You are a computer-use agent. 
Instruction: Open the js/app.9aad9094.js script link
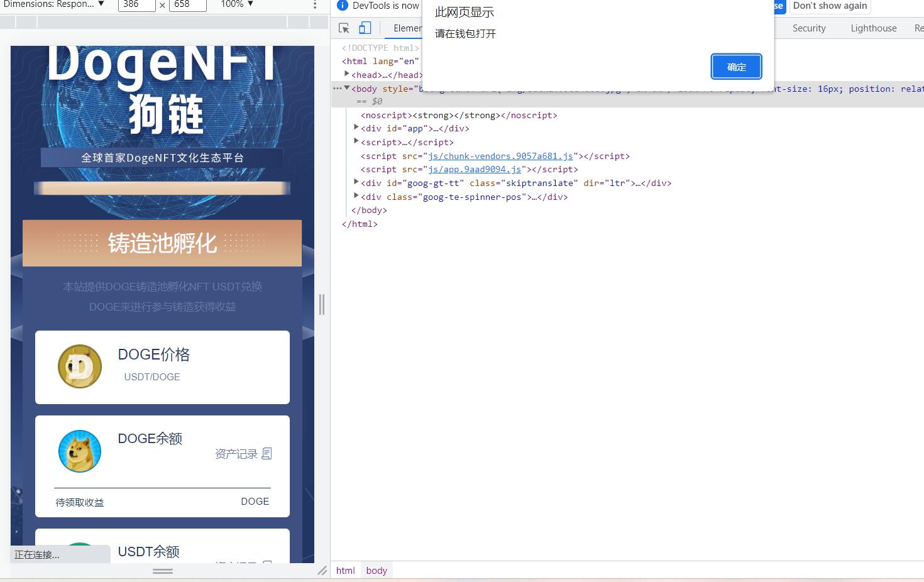pyautogui.click(x=475, y=169)
